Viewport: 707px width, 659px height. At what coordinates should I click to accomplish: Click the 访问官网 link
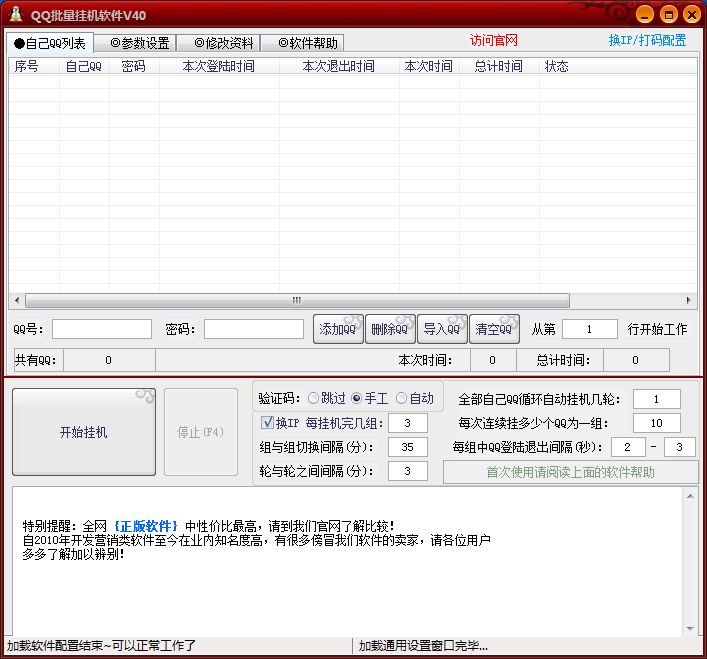494,41
